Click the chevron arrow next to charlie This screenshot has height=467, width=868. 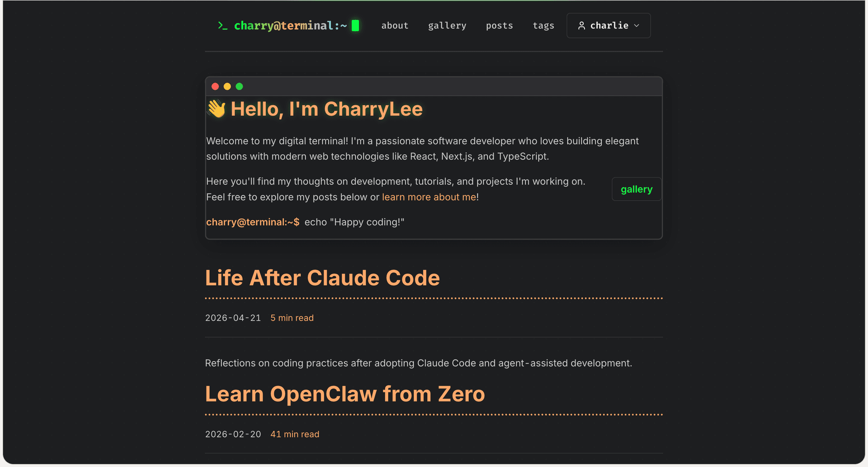pyautogui.click(x=637, y=26)
